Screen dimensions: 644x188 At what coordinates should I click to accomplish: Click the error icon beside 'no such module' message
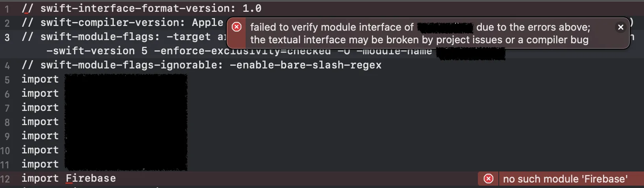[x=488, y=179]
